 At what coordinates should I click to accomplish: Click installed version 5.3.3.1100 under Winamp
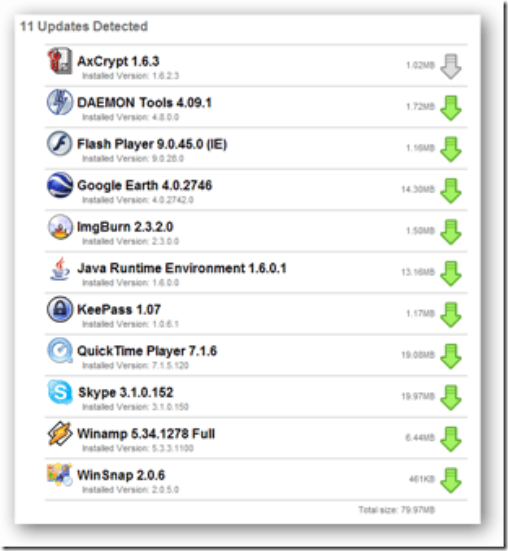click(138, 448)
